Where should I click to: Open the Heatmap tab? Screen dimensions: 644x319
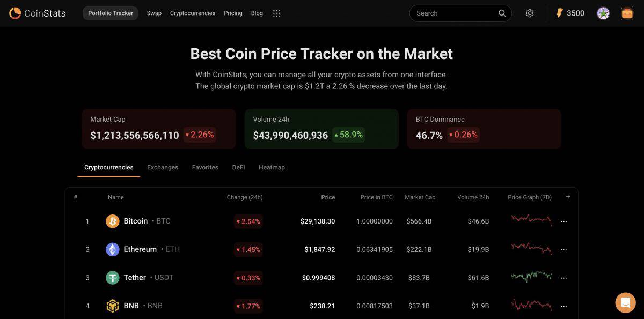click(272, 167)
